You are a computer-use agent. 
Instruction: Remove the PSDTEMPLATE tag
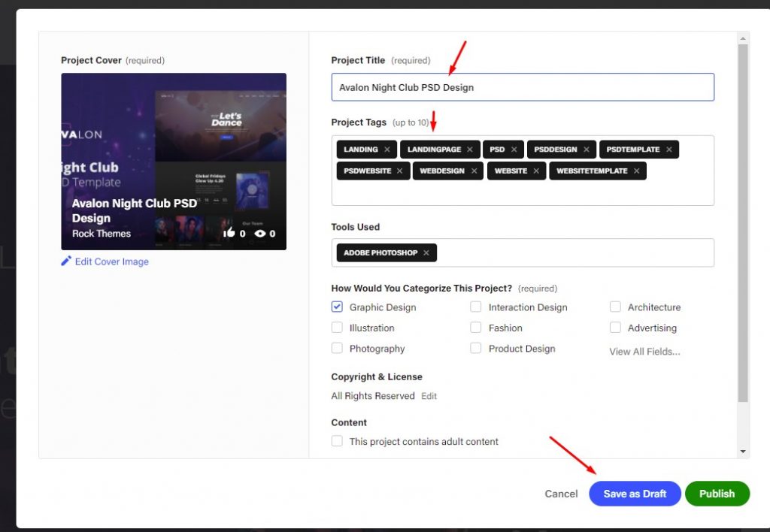click(x=668, y=150)
